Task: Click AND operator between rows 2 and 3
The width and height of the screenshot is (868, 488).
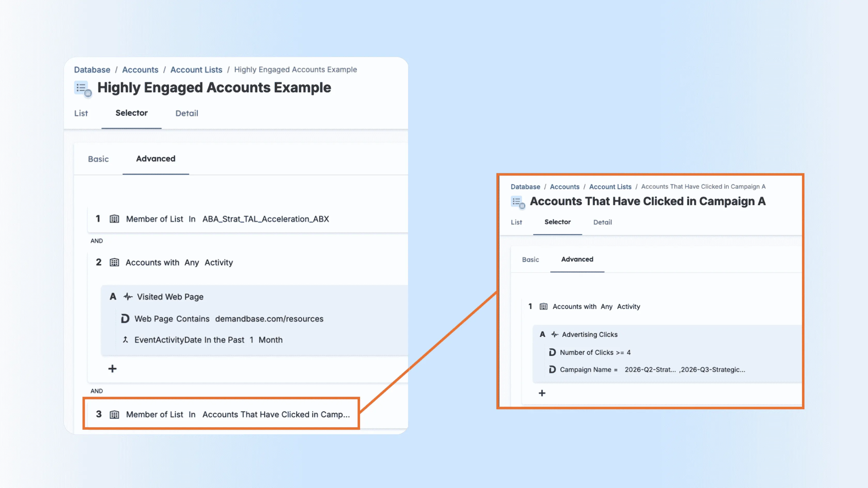Action: click(97, 391)
